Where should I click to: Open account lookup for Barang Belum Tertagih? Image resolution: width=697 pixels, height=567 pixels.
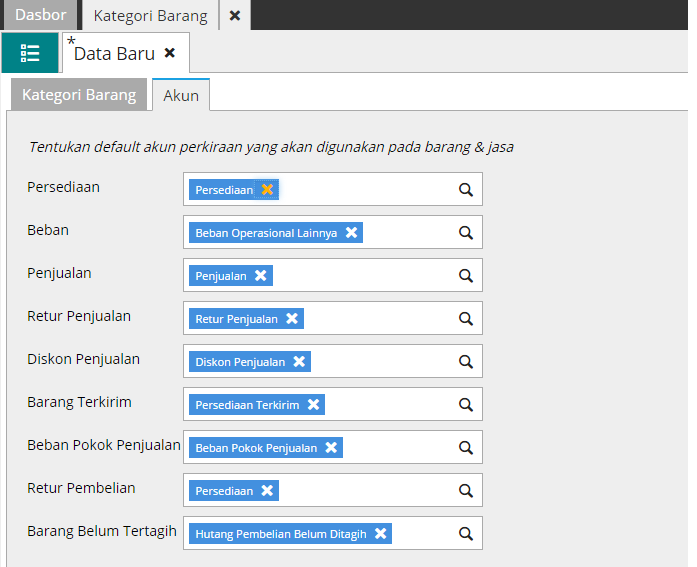click(465, 534)
